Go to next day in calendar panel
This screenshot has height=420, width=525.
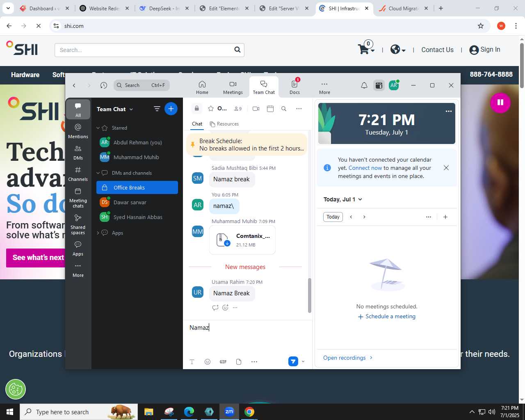[x=364, y=217]
